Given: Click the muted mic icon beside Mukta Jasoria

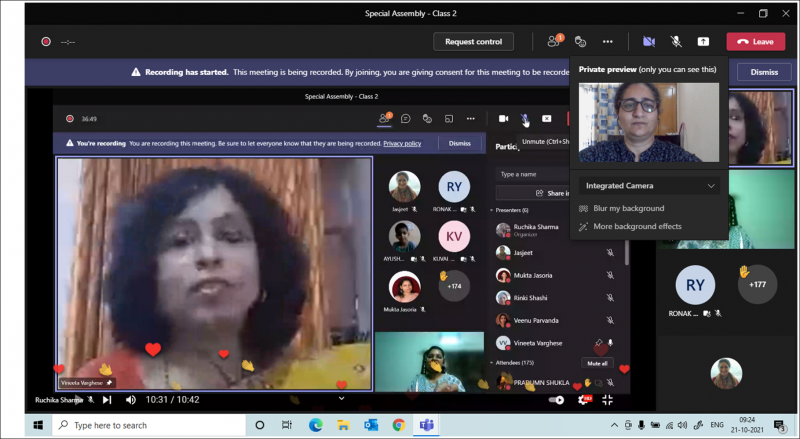Looking at the screenshot, I should [610, 275].
